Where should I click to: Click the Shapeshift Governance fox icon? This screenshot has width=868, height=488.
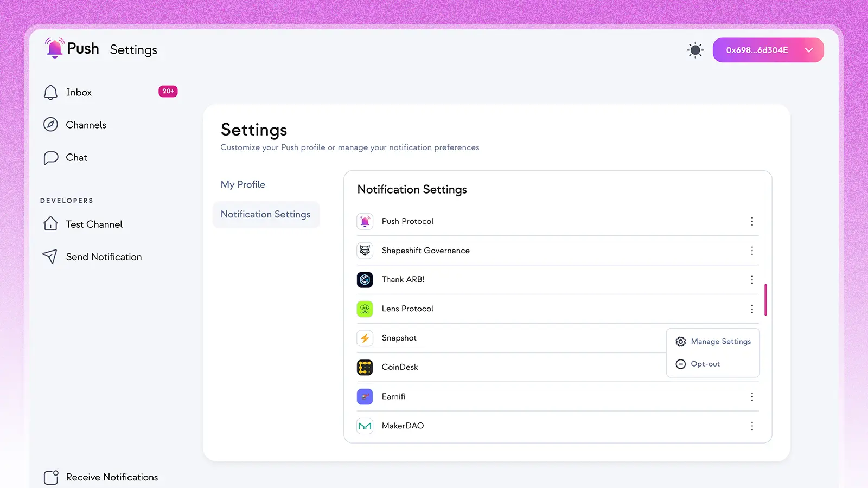(365, 251)
